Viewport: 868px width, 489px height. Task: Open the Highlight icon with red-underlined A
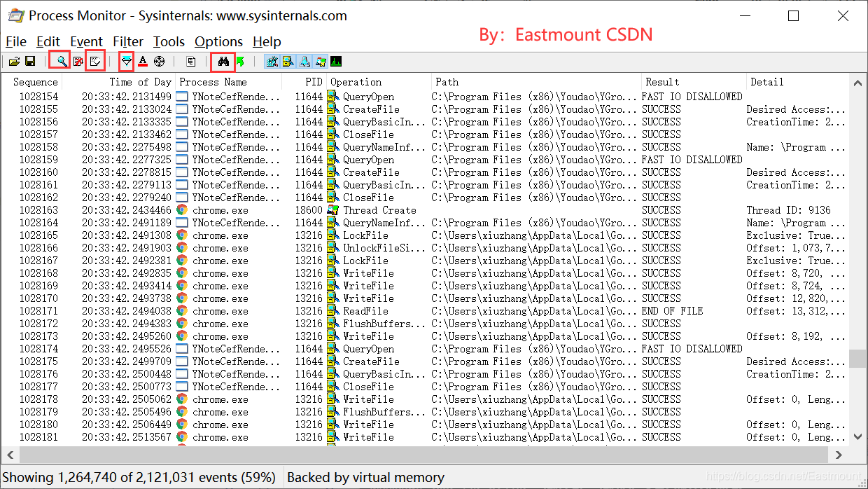[x=143, y=62]
